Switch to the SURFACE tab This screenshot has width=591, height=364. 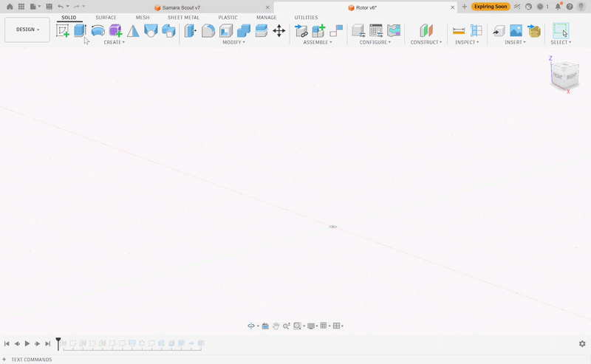click(x=106, y=17)
